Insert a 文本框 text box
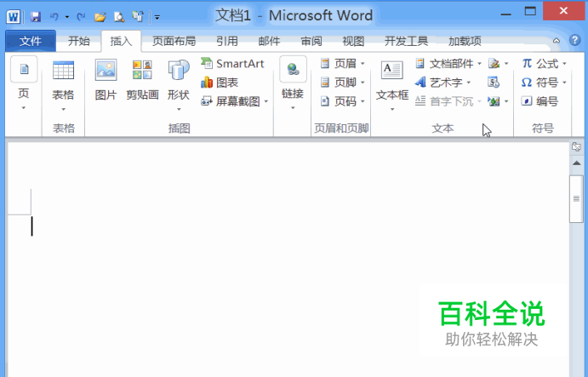Screen dimensions: 588x377 tap(392, 86)
